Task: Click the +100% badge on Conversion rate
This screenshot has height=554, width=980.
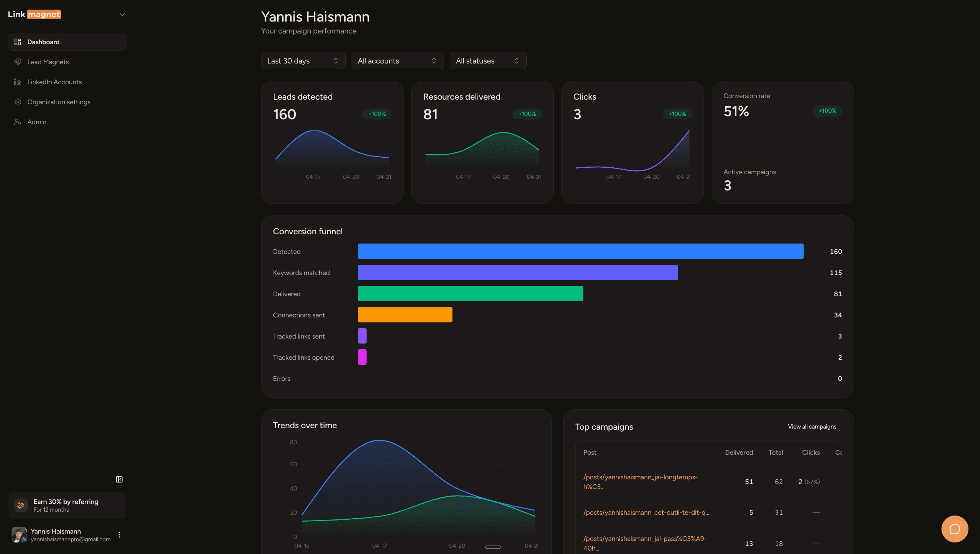Action: [x=828, y=111]
